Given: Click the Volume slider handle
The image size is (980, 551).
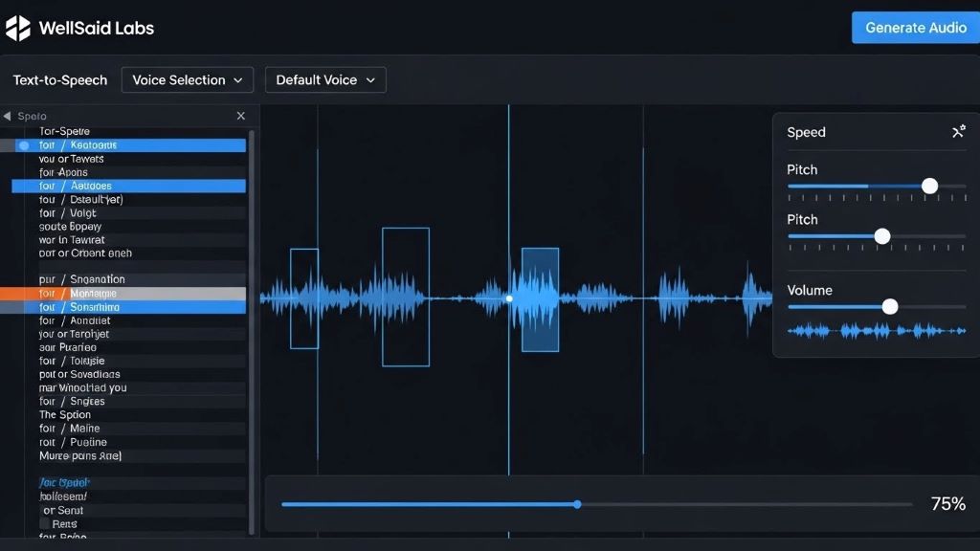Looking at the screenshot, I should point(889,306).
